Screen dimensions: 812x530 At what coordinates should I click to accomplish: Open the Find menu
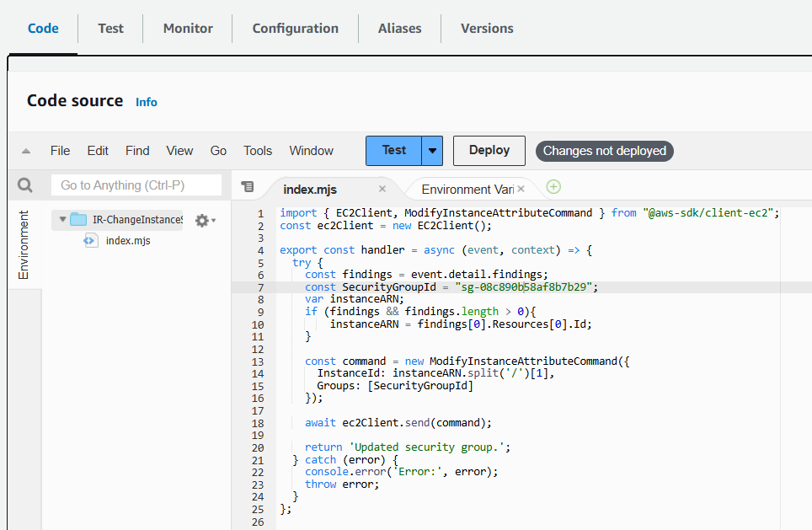[x=137, y=151]
